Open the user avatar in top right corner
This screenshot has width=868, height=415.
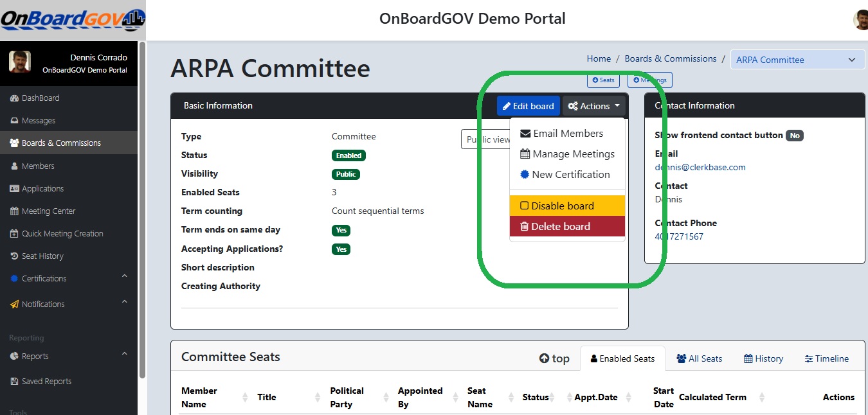[x=860, y=20]
